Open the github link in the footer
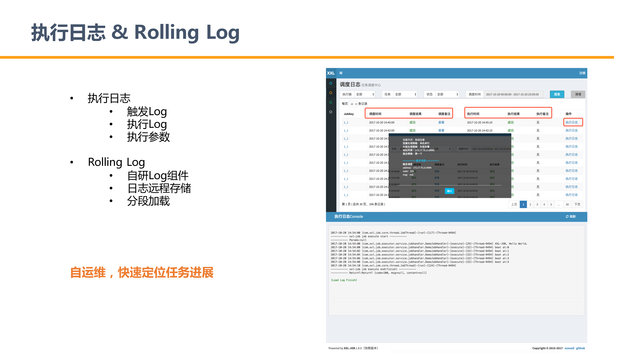 [580, 348]
